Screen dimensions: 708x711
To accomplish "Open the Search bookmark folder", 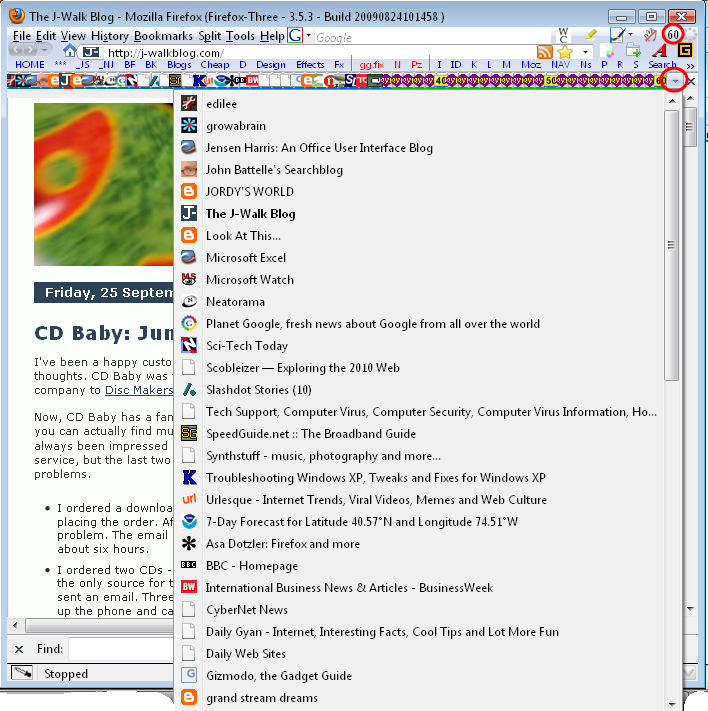I will (662, 65).
